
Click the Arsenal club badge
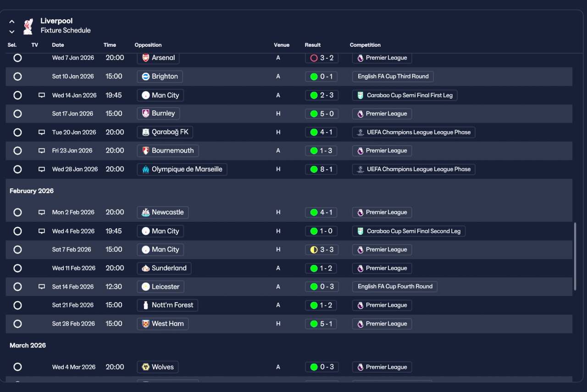[x=146, y=58]
